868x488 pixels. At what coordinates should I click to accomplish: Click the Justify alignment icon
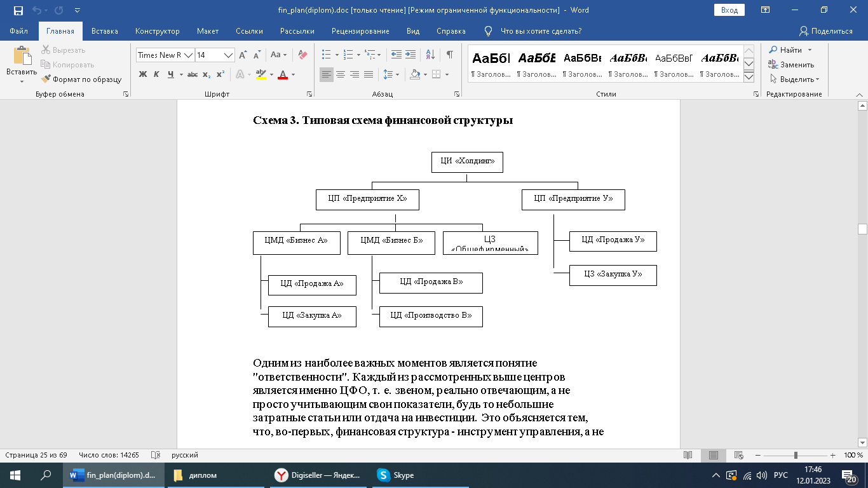[369, 75]
